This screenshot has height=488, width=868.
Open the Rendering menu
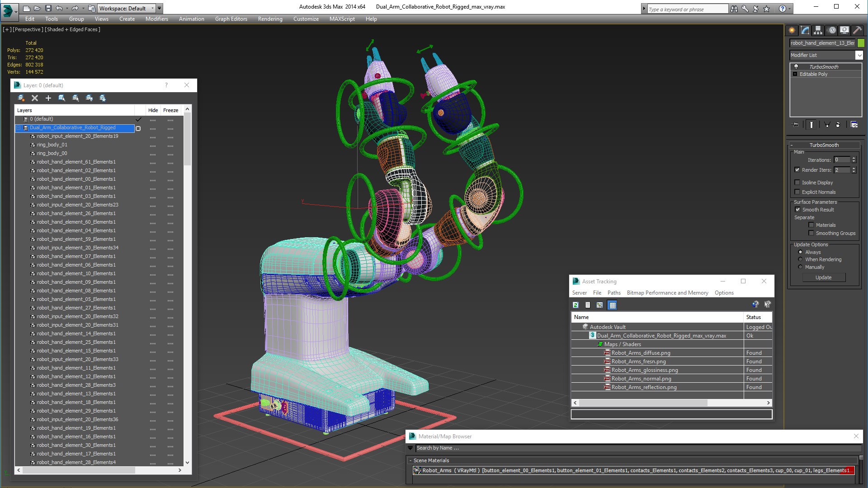coord(270,19)
